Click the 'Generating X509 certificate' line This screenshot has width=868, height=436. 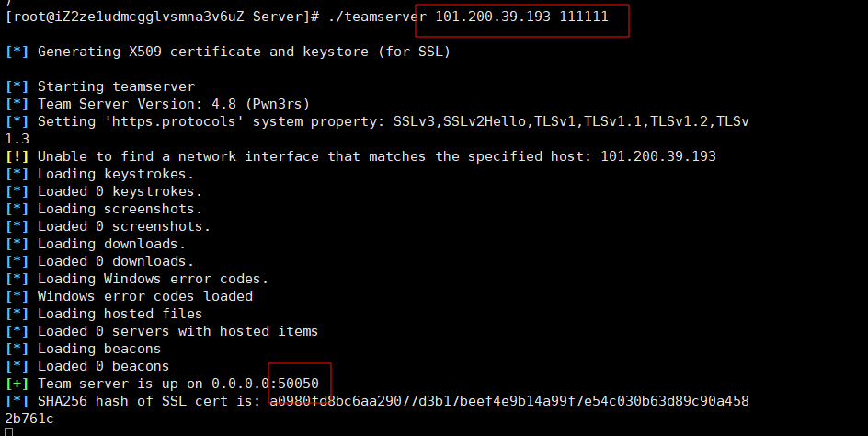[x=244, y=52]
